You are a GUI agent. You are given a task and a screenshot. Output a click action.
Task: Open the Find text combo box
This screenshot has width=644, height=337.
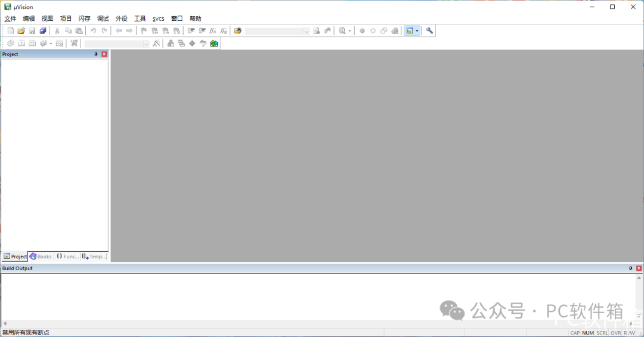tap(277, 31)
